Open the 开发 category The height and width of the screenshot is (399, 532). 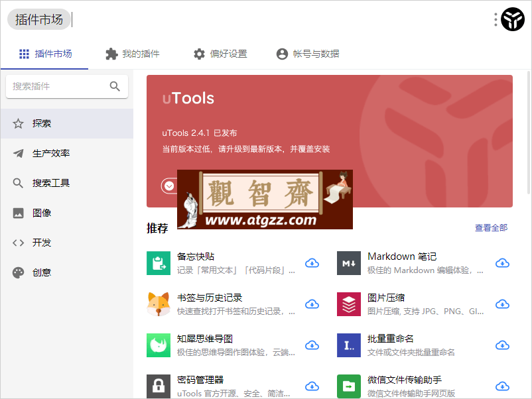coord(67,243)
